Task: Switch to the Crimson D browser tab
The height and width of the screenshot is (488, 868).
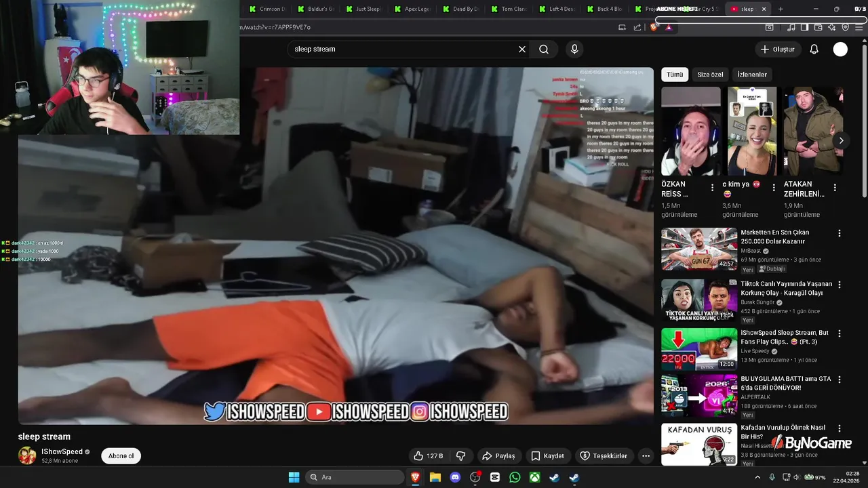Action: [x=268, y=9]
